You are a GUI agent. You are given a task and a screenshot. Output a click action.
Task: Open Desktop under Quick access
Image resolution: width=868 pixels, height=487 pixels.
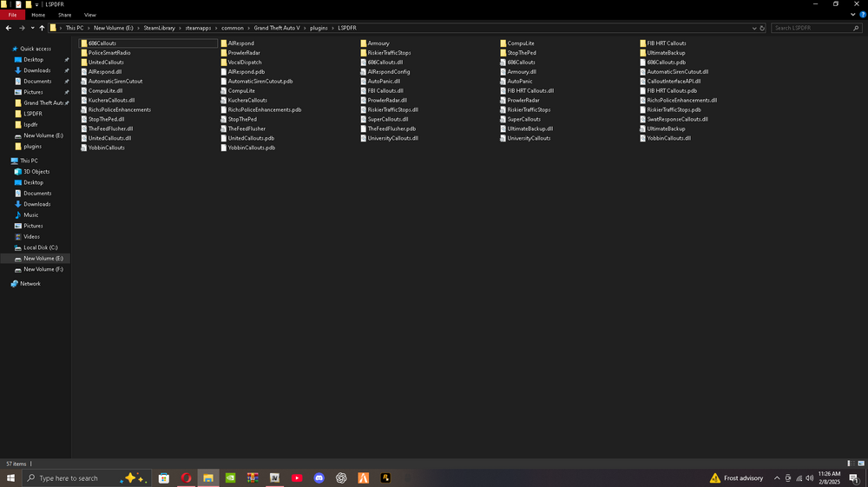click(33, 60)
